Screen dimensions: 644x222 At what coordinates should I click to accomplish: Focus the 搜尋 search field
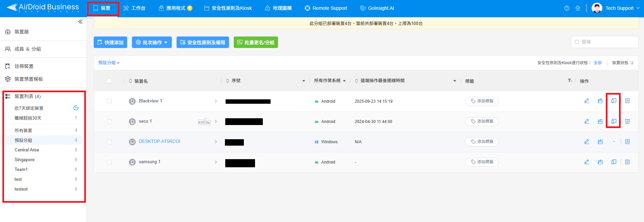click(x=604, y=42)
